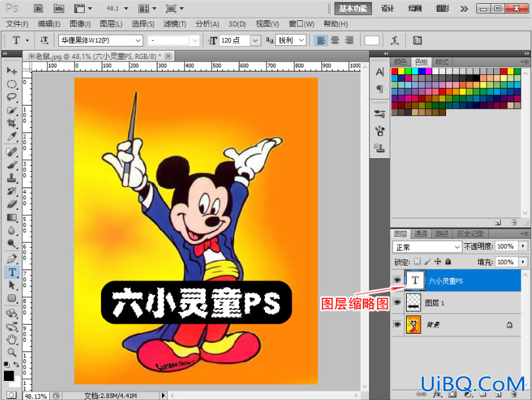Select the Move tool

pos(12,71)
